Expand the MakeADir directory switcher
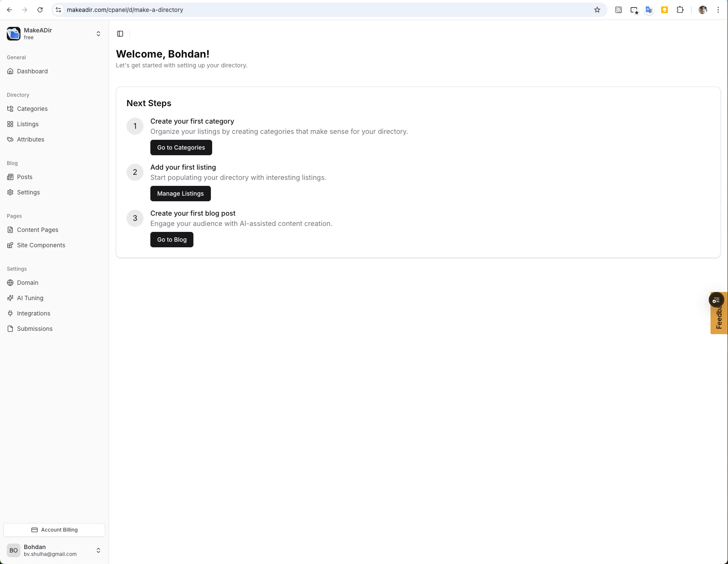The height and width of the screenshot is (564, 728). pos(98,34)
